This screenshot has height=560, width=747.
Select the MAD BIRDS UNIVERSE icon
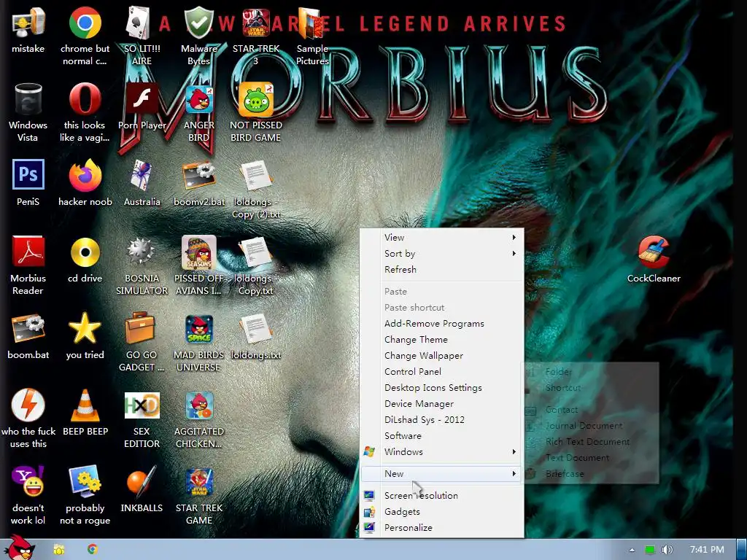point(198,329)
